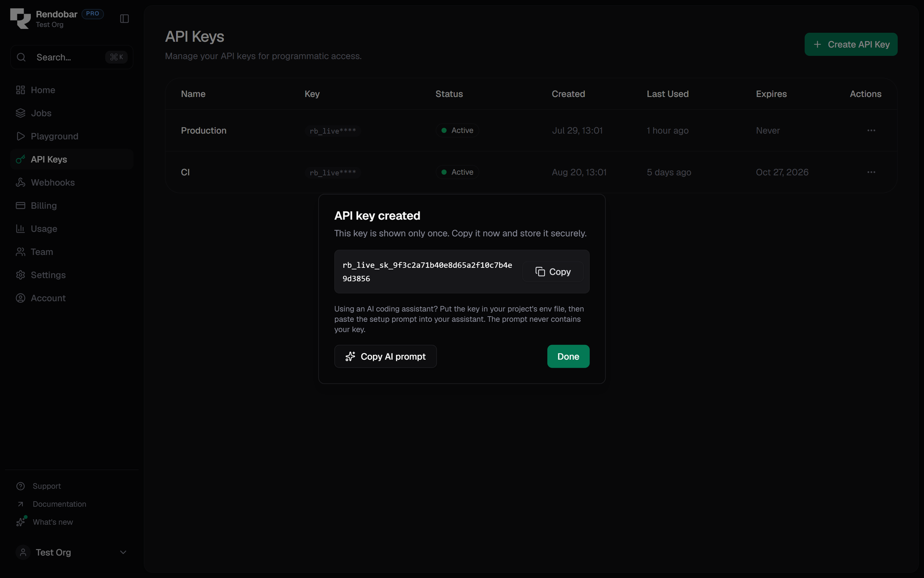Go to the Account page
Image resolution: width=924 pixels, height=578 pixels.
[x=72, y=298]
